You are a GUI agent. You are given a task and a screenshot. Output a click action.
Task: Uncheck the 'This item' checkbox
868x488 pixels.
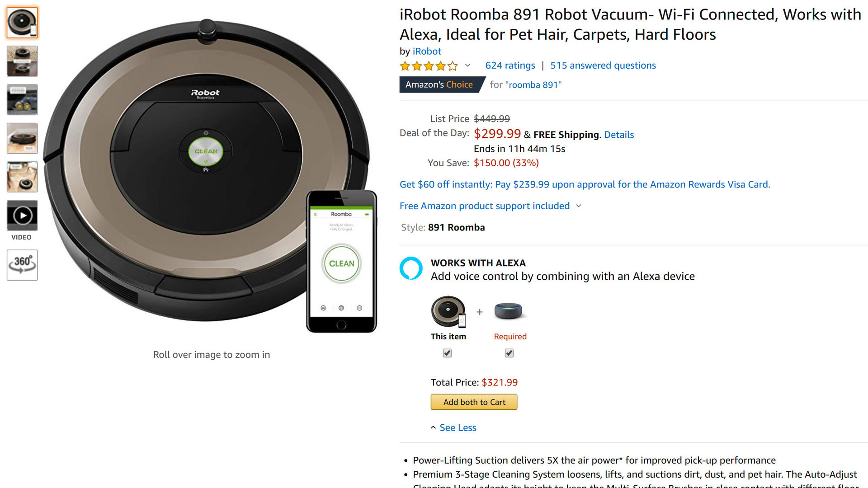click(447, 353)
